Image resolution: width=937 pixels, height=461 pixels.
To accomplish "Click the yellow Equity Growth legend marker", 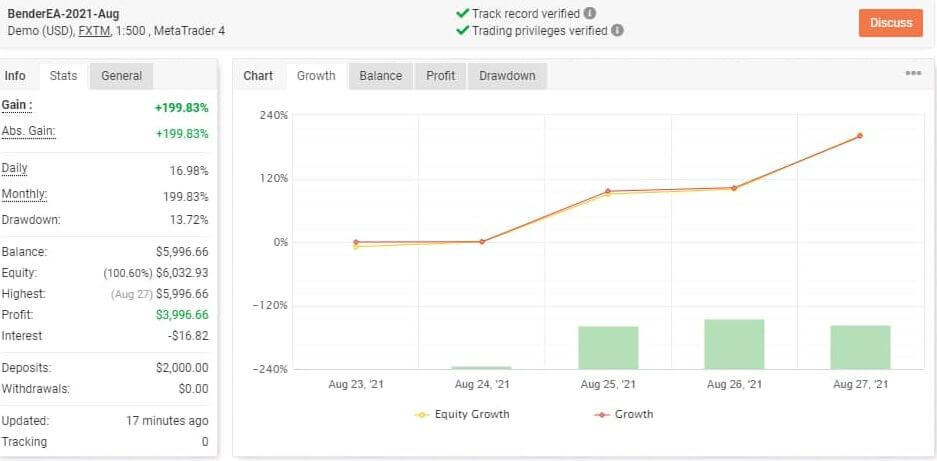I will pyautogui.click(x=421, y=414).
